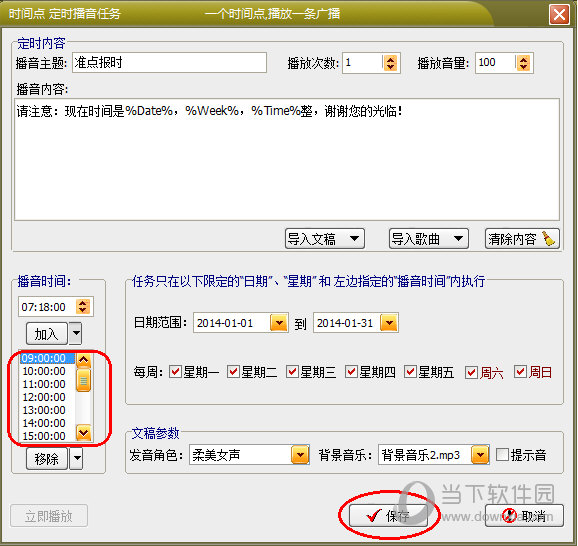The width and height of the screenshot is (578, 546).
Task: Select 13:00:00 in the time list
Action: point(47,410)
